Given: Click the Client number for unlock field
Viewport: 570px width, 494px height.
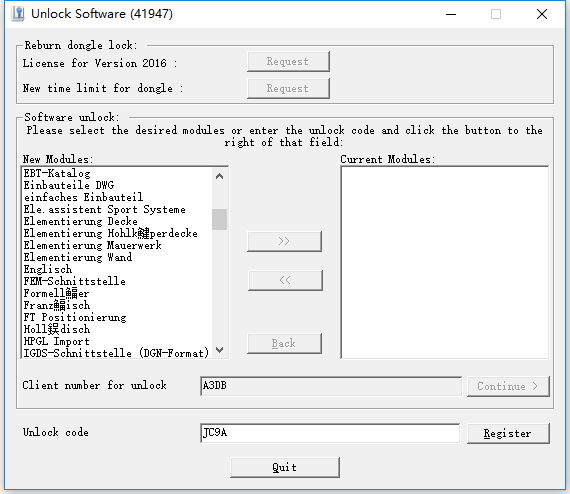Looking at the screenshot, I should 331,386.
